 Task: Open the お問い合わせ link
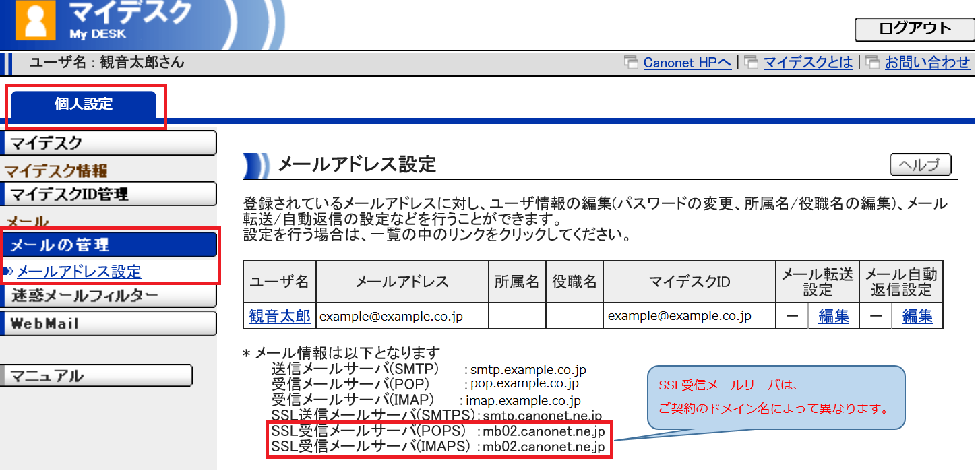[x=927, y=63]
